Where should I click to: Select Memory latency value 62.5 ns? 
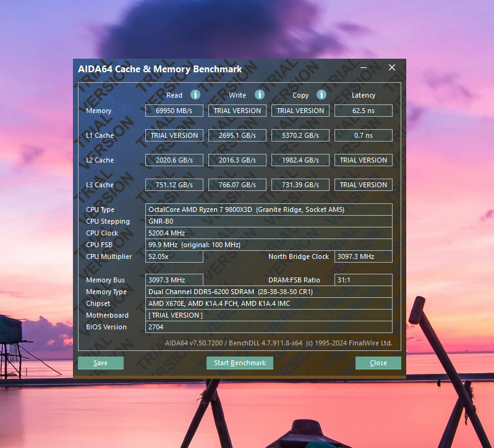point(364,111)
